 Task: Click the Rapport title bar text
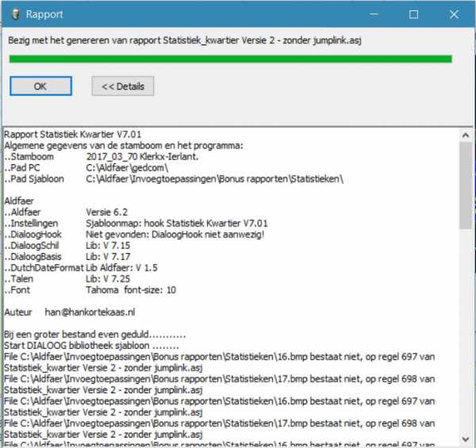pos(45,14)
